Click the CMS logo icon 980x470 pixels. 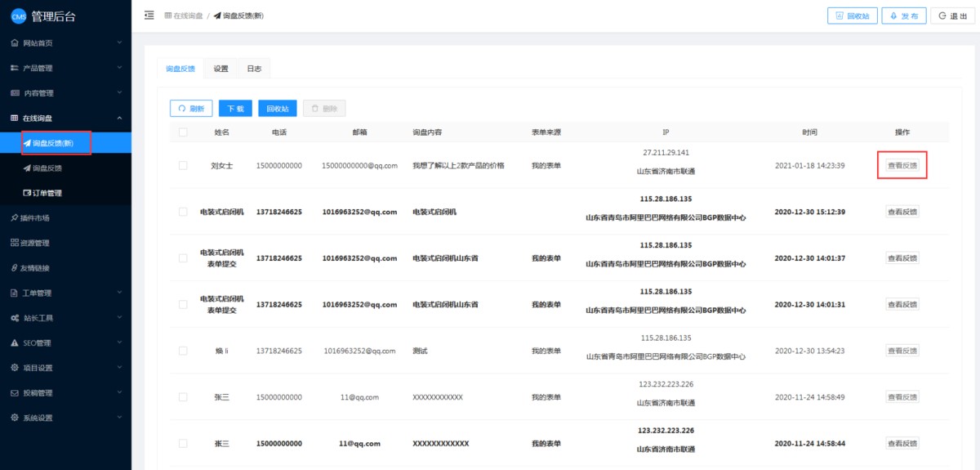(x=19, y=16)
